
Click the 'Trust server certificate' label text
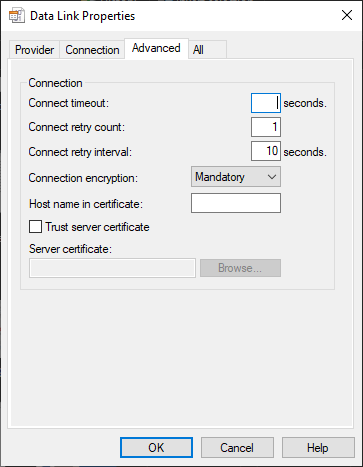97,227
